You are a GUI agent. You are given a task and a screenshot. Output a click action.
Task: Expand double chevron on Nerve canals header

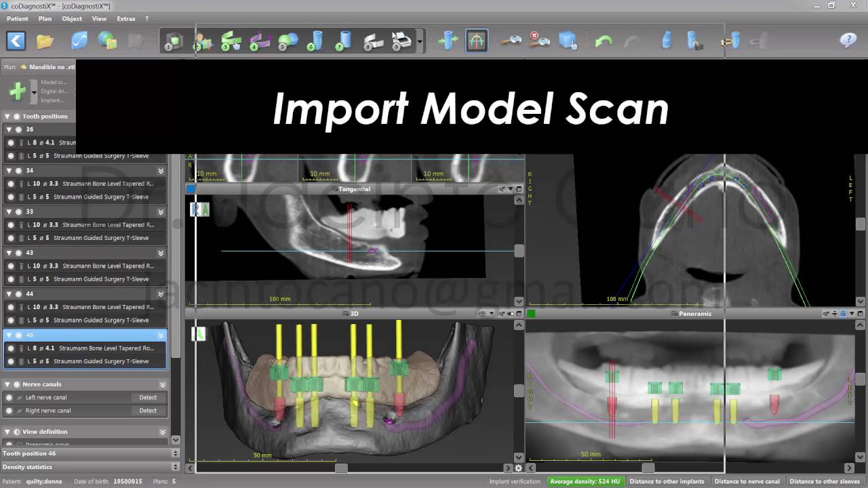[162, 384]
